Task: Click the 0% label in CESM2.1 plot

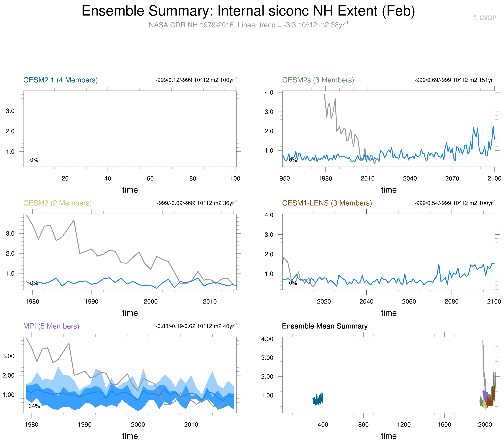Action: tap(34, 160)
